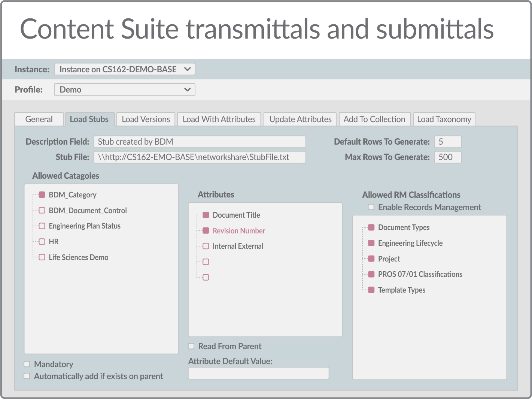Open the Instance dropdown

point(124,69)
